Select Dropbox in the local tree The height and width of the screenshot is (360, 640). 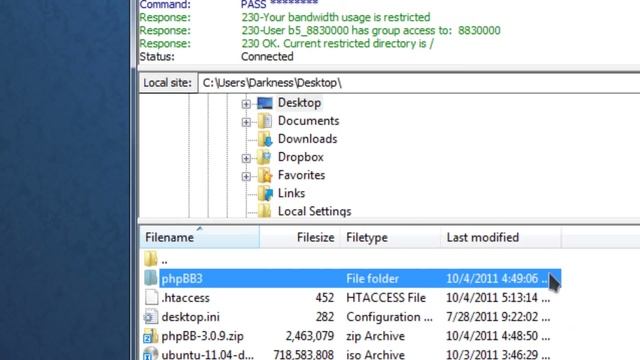coord(300,157)
